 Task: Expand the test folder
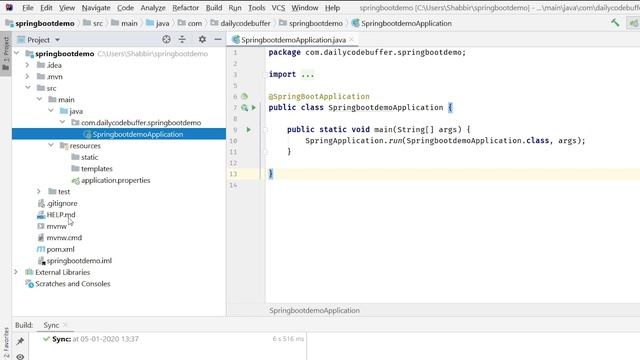click(39, 191)
